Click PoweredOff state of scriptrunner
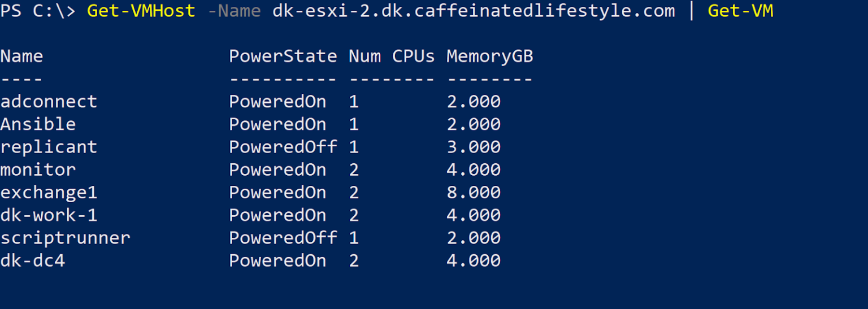 283,238
